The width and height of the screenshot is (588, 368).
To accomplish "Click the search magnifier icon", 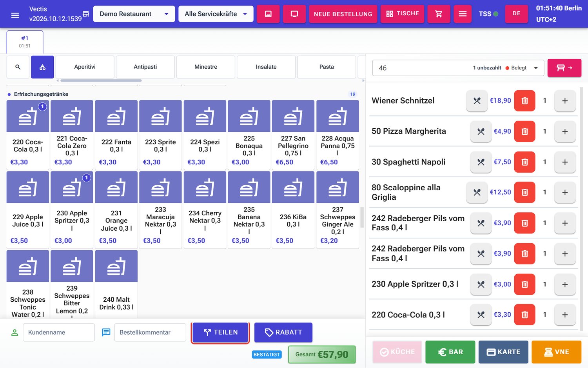I will point(18,67).
